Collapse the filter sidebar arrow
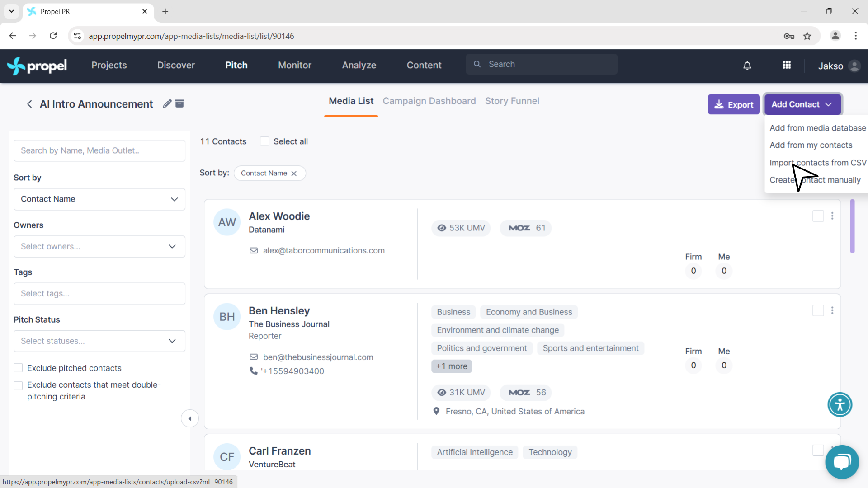Viewport: 868px width, 488px height. (x=190, y=418)
